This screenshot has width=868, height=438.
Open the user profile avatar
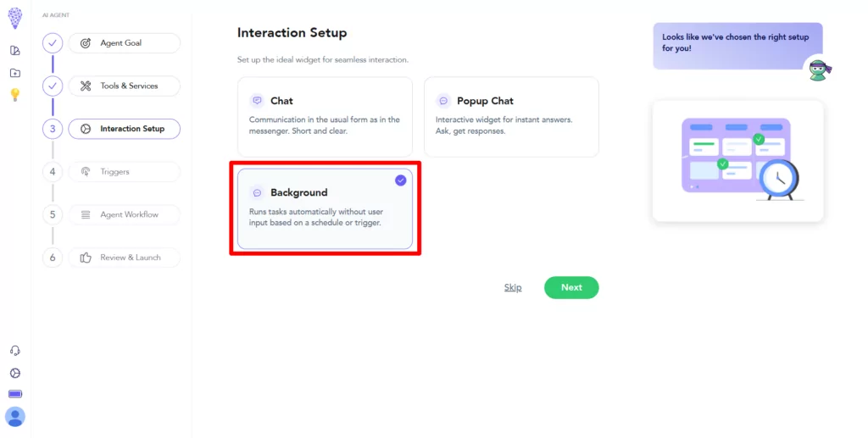tap(15, 417)
